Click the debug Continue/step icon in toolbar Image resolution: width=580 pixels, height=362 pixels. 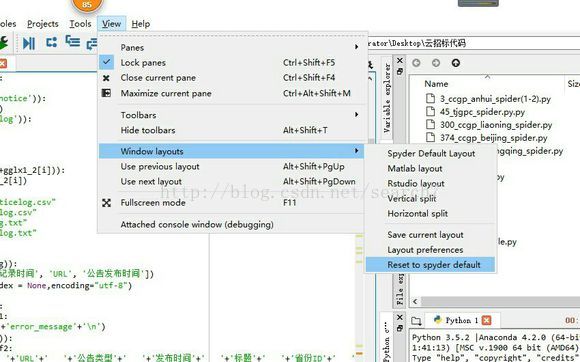(x=28, y=43)
